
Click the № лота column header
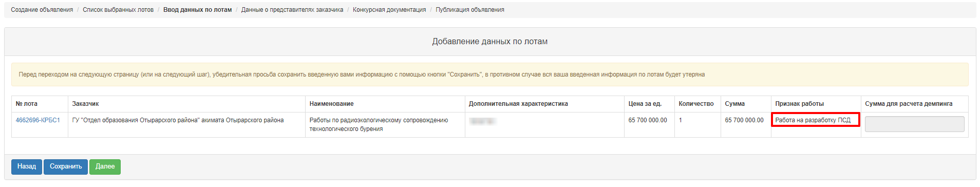coord(27,104)
